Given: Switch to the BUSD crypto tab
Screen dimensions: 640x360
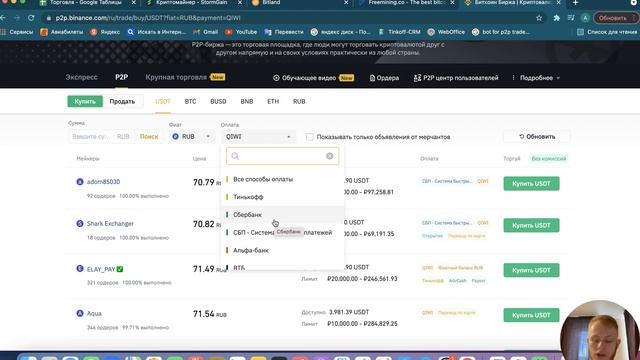Looking at the screenshot, I should [x=218, y=101].
